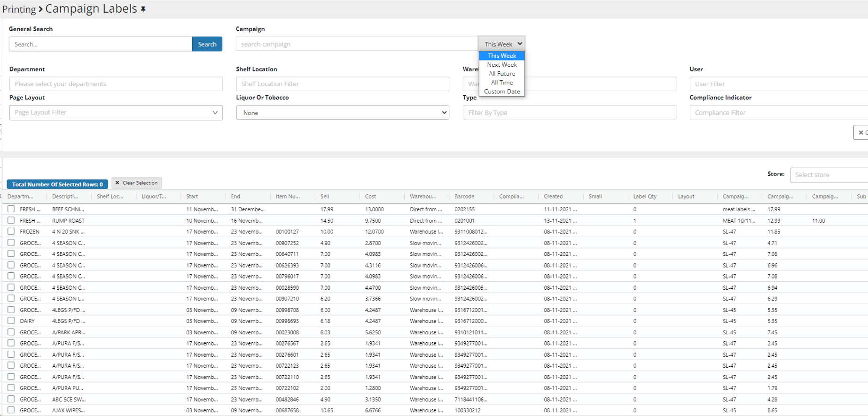The image size is (868, 416).
Task: Open the This Week date range dropdown
Action: coord(502,44)
